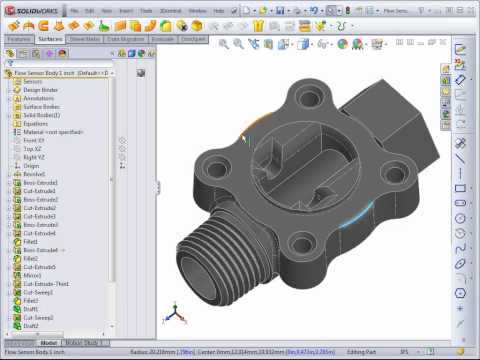Select the Line sketch tool

460,158
